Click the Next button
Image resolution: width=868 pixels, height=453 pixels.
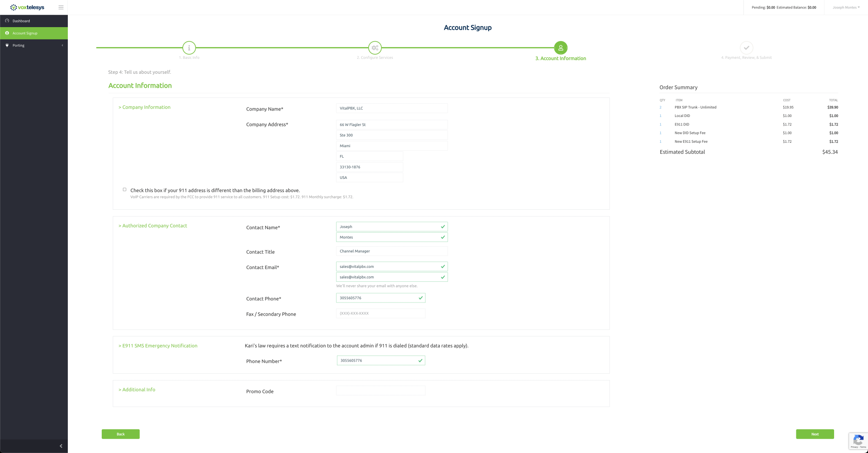(x=815, y=434)
